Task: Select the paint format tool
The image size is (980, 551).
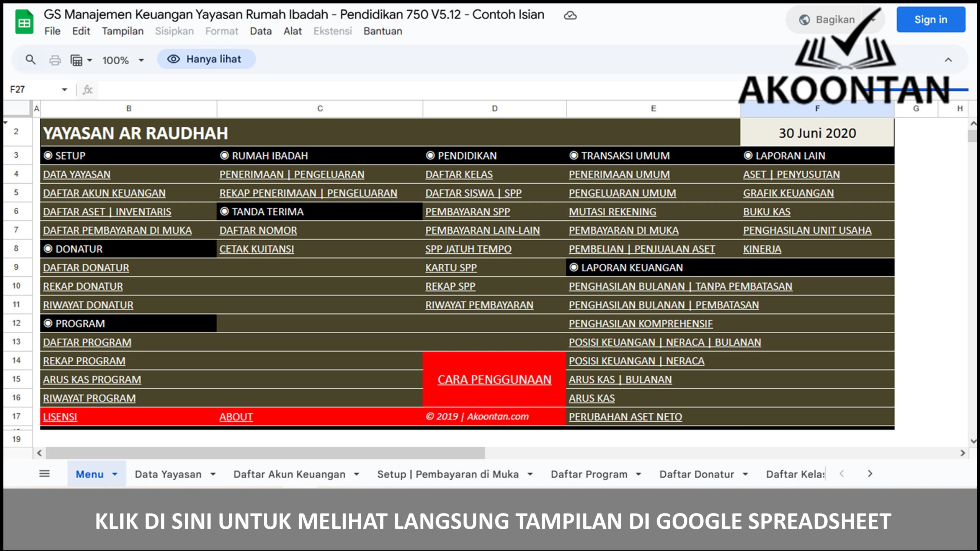Action: coord(76,59)
